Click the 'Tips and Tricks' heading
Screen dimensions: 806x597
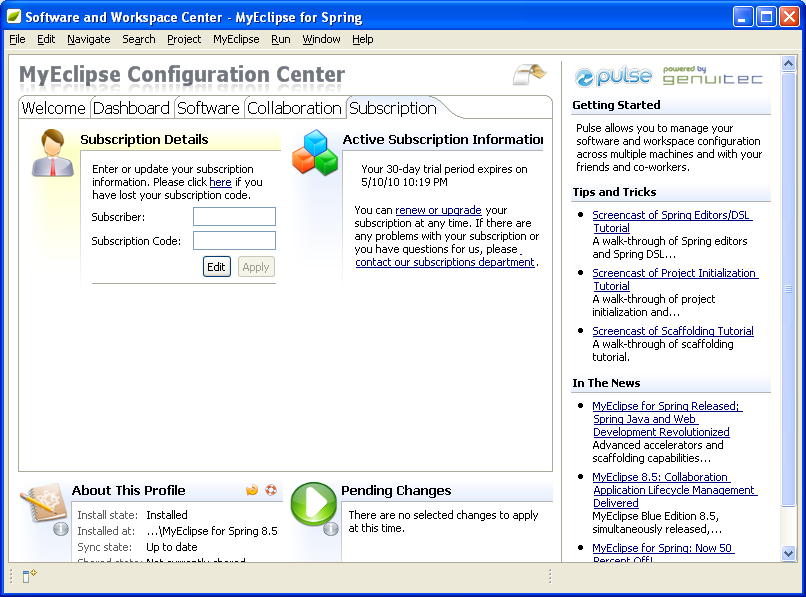614,192
